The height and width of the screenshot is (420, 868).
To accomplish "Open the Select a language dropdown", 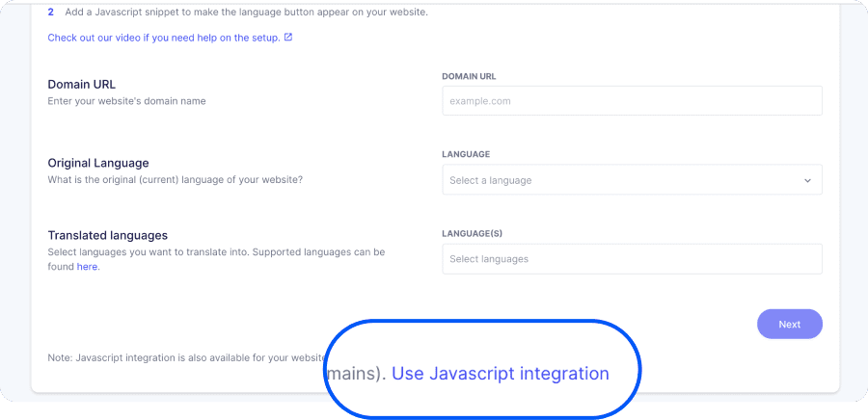I will (x=632, y=179).
